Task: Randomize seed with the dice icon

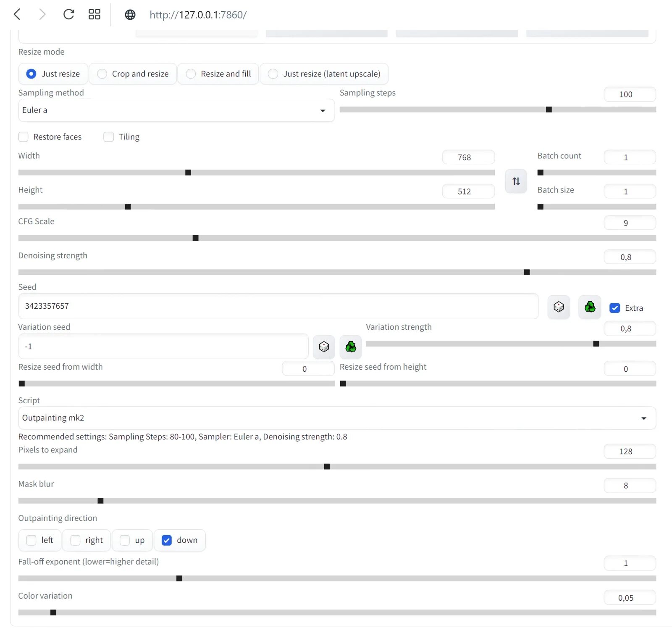Action: click(558, 307)
